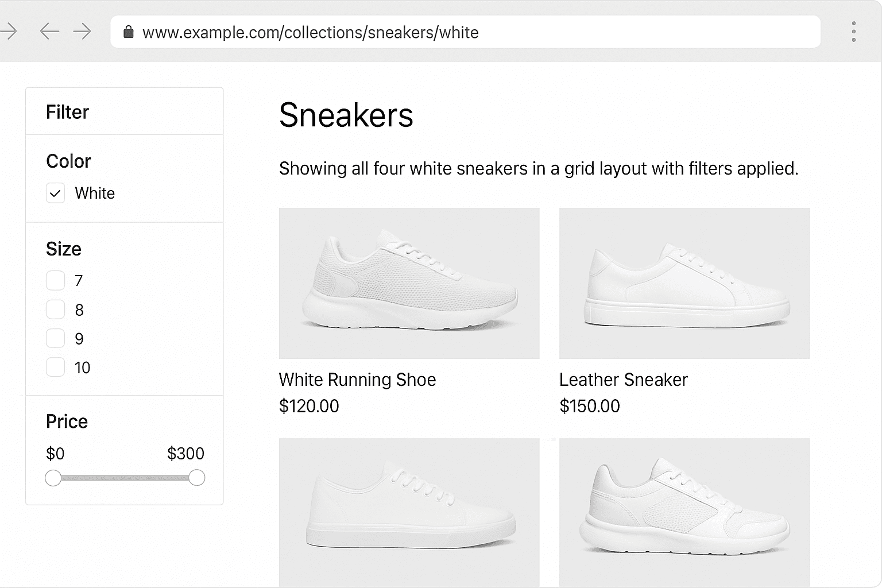Screen dimensions: 882x588
Task: Enable size 10 filtering
Action: [x=55, y=367]
